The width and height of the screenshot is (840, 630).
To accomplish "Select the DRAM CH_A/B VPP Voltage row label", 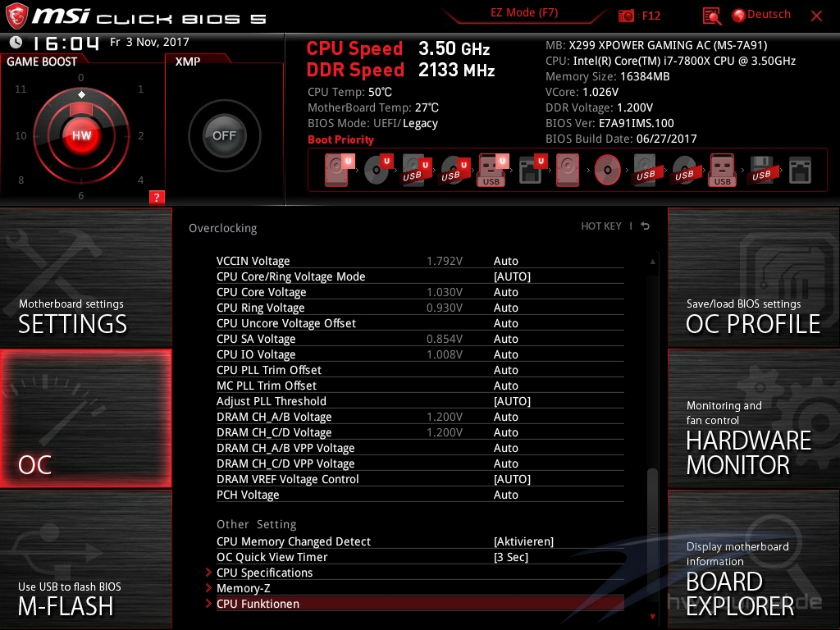I will pos(285,448).
